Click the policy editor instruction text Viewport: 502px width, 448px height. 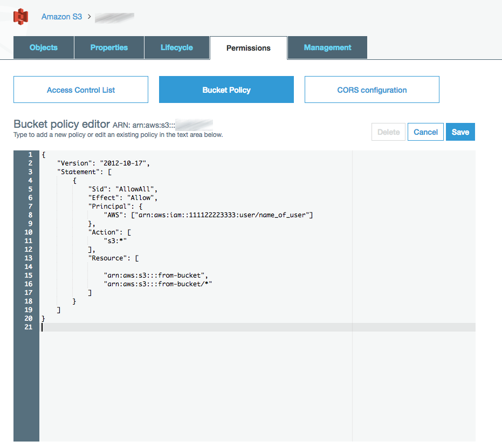tap(118, 135)
